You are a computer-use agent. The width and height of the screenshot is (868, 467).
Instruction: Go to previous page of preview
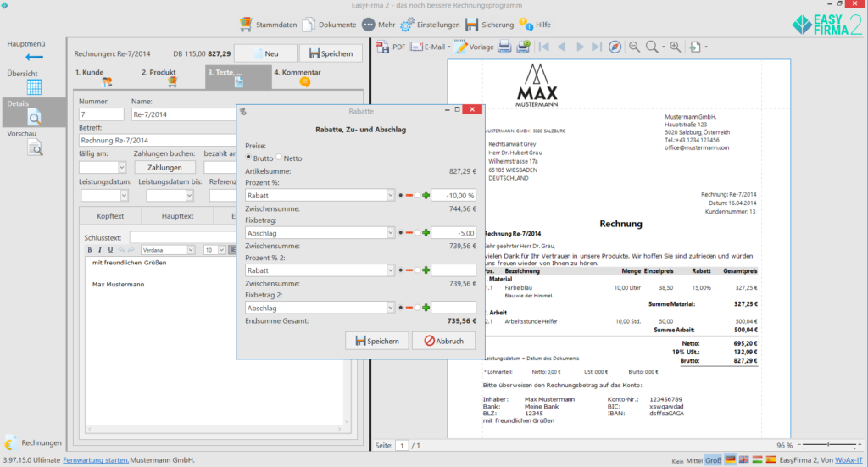[x=561, y=47]
